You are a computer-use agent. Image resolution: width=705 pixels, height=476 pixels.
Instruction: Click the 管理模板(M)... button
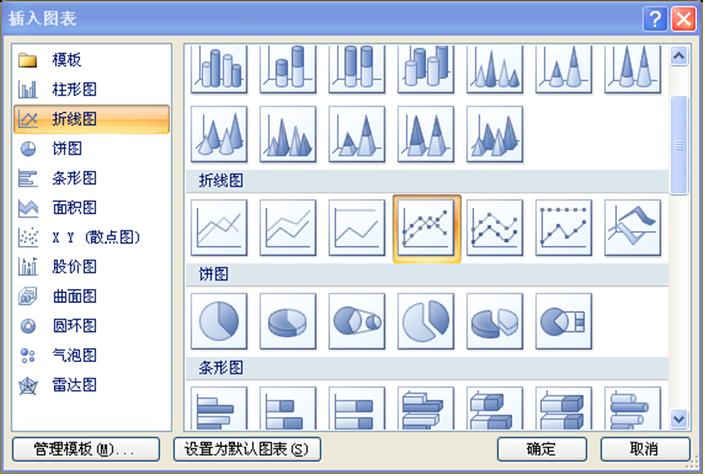pos(86,449)
